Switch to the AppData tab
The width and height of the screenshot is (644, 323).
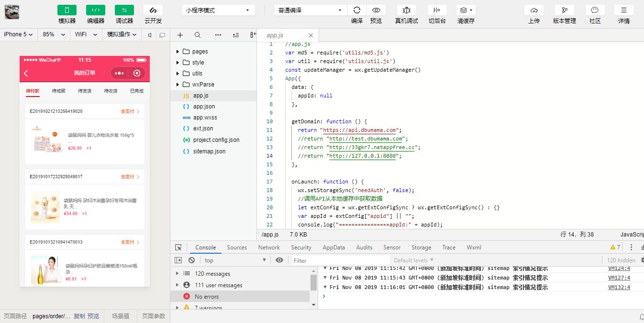(x=333, y=248)
